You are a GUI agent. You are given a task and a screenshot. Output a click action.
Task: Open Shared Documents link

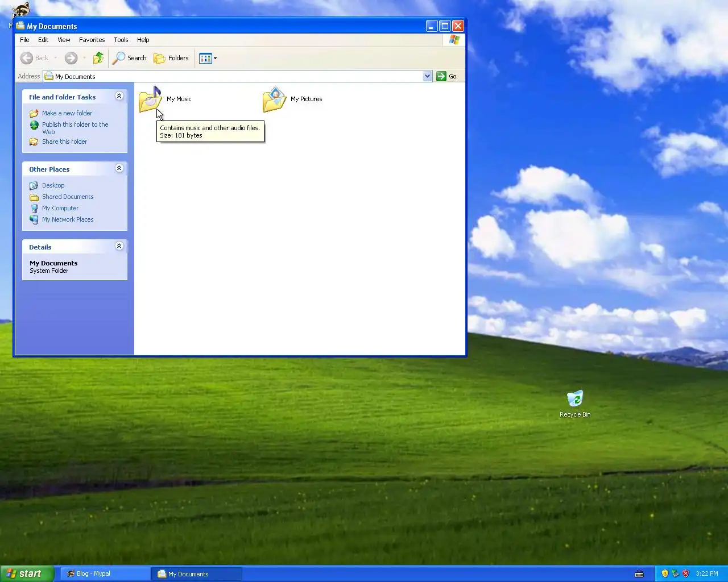pos(68,197)
